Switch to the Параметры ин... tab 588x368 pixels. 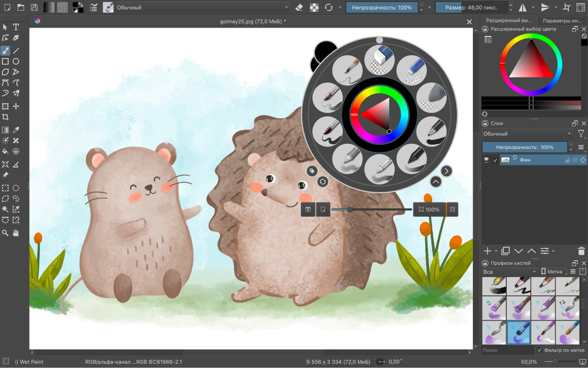point(563,19)
